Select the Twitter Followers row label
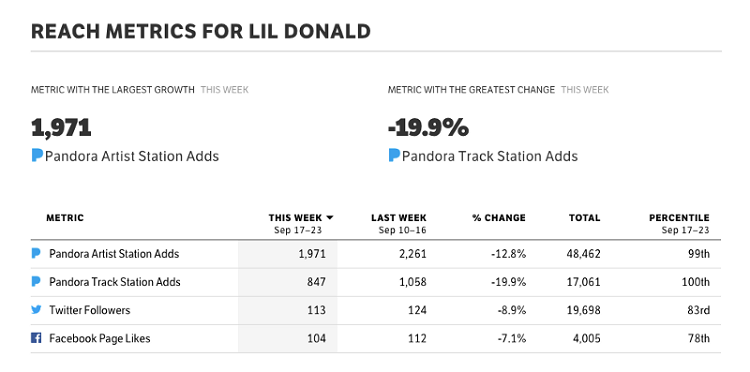This screenshot has height=372, width=750. pos(89,310)
